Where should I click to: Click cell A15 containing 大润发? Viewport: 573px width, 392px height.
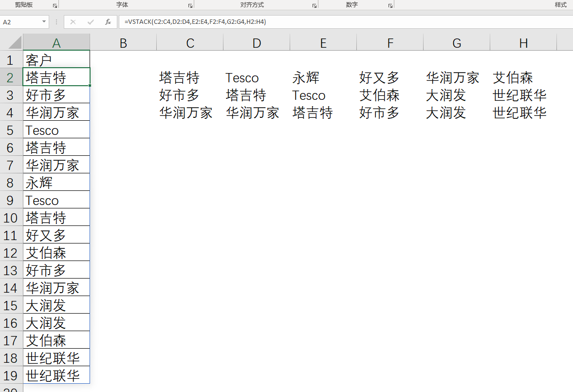[56, 305]
